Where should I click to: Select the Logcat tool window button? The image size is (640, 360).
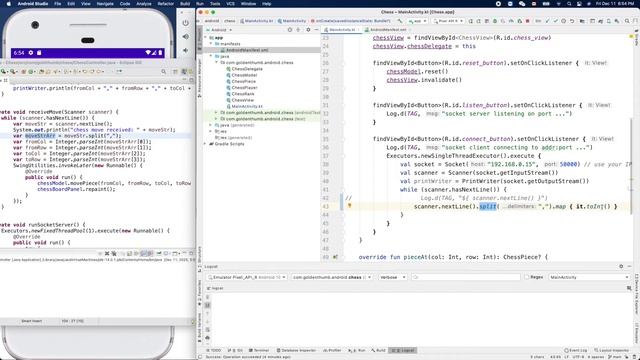(x=403, y=350)
